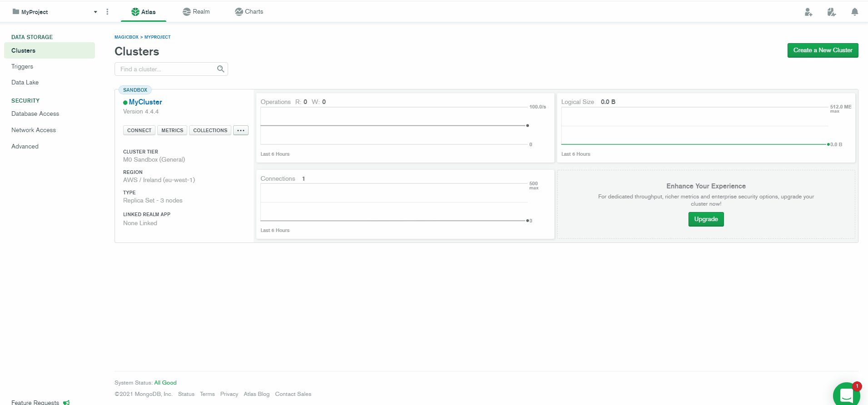
Task: Go to Network Access settings
Action: [34, 130]
